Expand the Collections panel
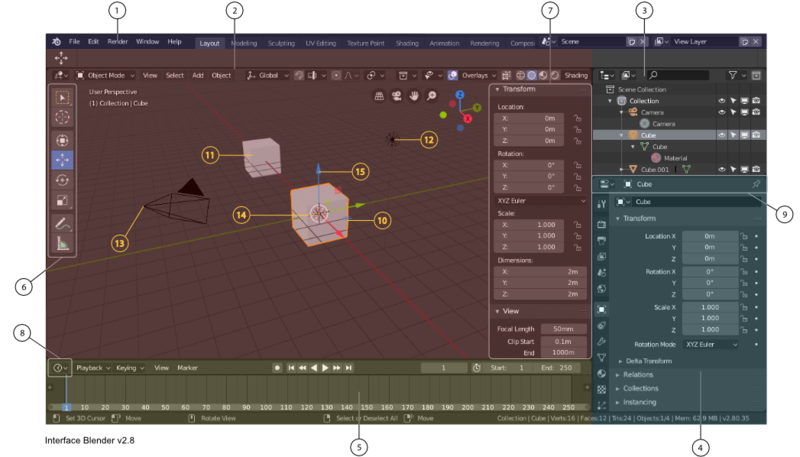800x457 pixels. (638, 389)
